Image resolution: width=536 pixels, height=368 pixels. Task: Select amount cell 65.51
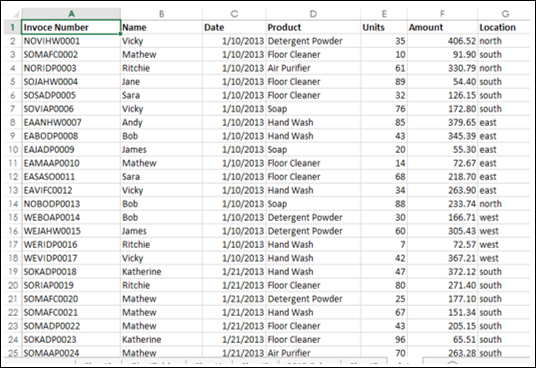[x=442, y=340]
